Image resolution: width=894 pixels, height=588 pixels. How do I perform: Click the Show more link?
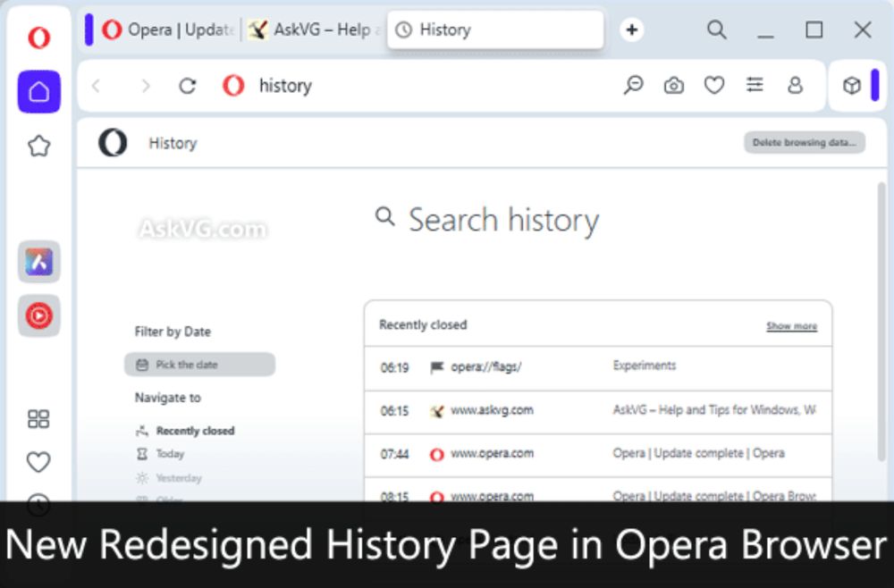pyautogui.click(x=791, y=326)
